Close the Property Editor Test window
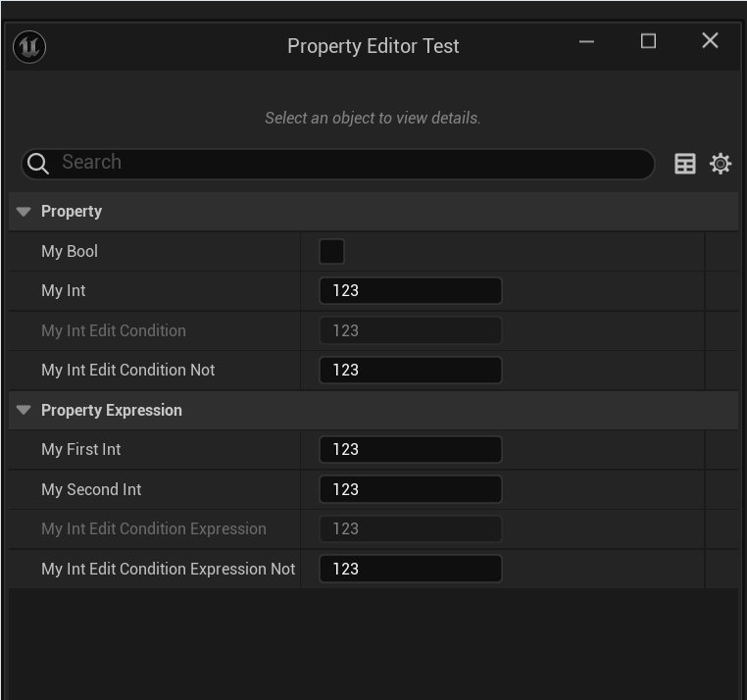The height and width of the screenshot is (700, 747). coord(711,41)
